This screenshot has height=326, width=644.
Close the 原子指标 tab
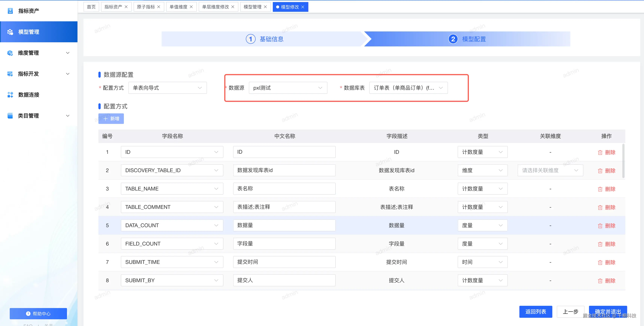pos(159,7)
